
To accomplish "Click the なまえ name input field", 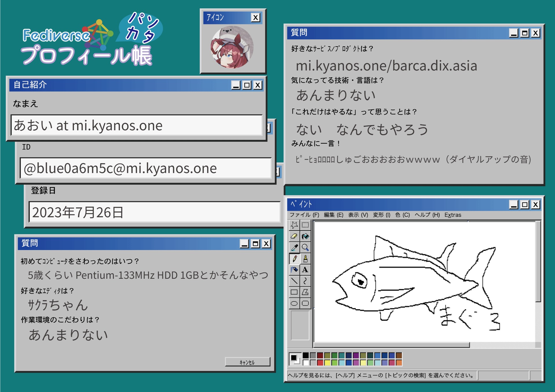I will tap(136, 125).
